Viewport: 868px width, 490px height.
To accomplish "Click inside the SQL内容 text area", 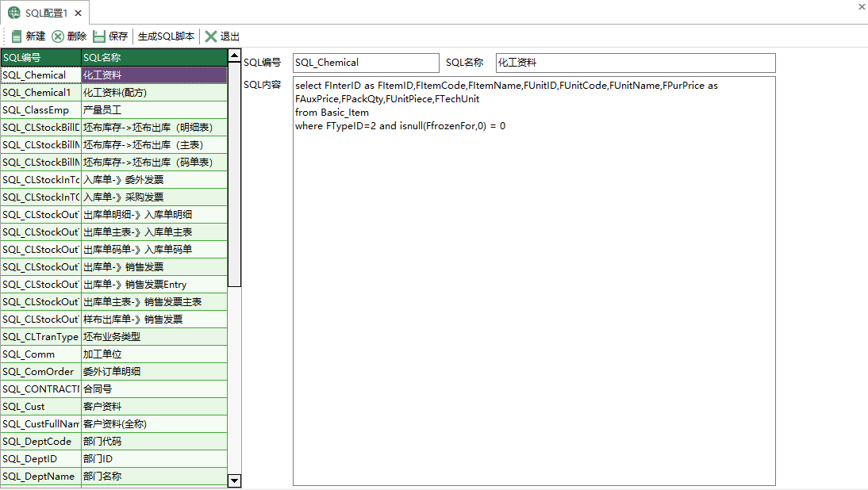I will (534, 281).
